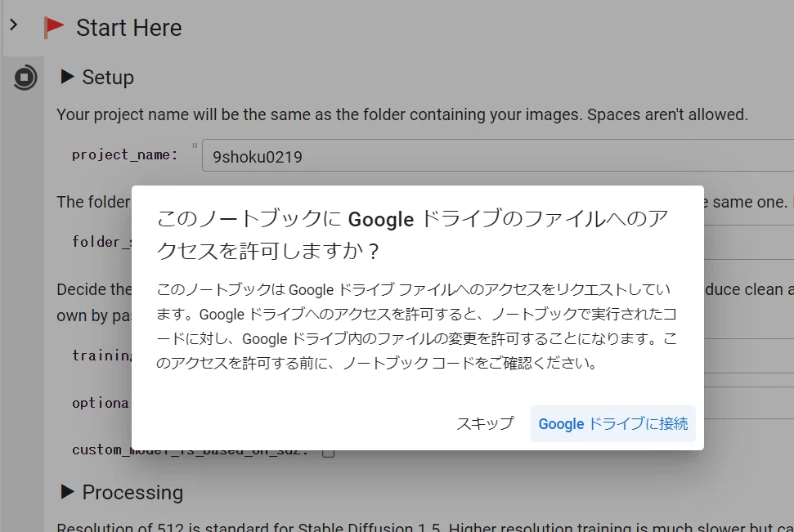Click the Start Here heading

coord(128,28)
